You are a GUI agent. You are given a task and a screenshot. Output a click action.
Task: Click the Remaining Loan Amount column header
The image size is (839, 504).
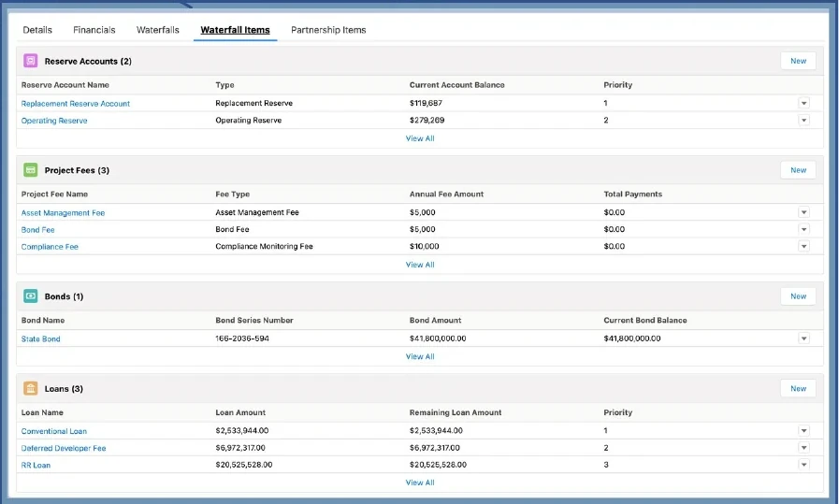(x=456, y=412)
